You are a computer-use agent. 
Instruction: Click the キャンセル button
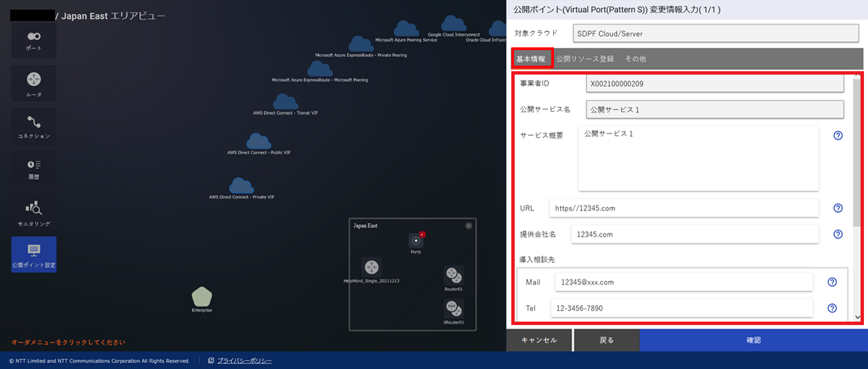pyautogui.click(x=539, y=341)
